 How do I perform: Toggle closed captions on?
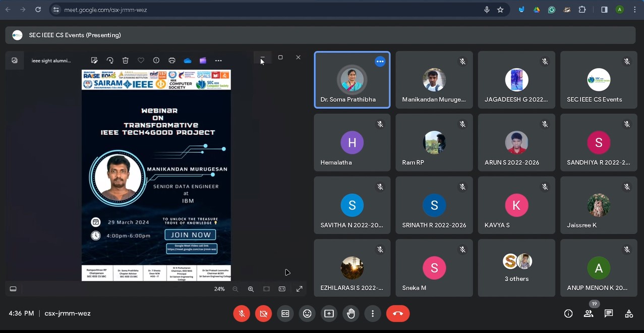[285, 313]
